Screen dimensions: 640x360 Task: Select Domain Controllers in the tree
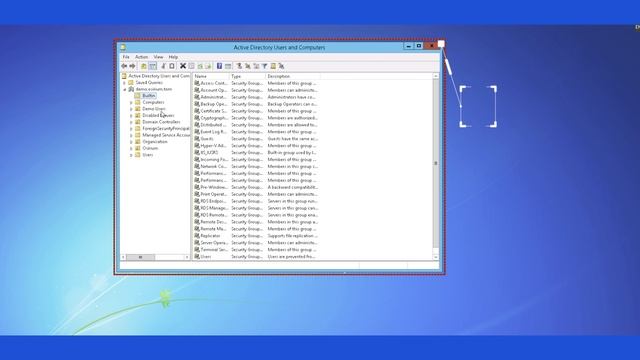tap(161, 122)
